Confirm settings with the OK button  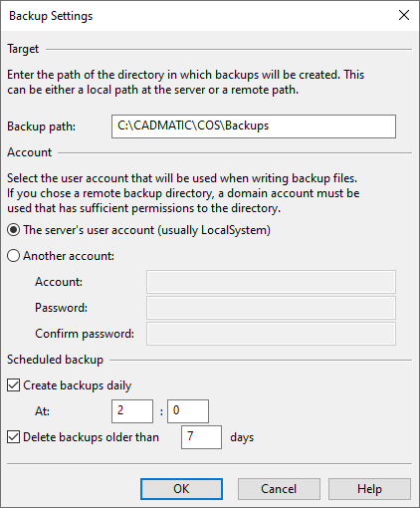(x=181, y=489)
